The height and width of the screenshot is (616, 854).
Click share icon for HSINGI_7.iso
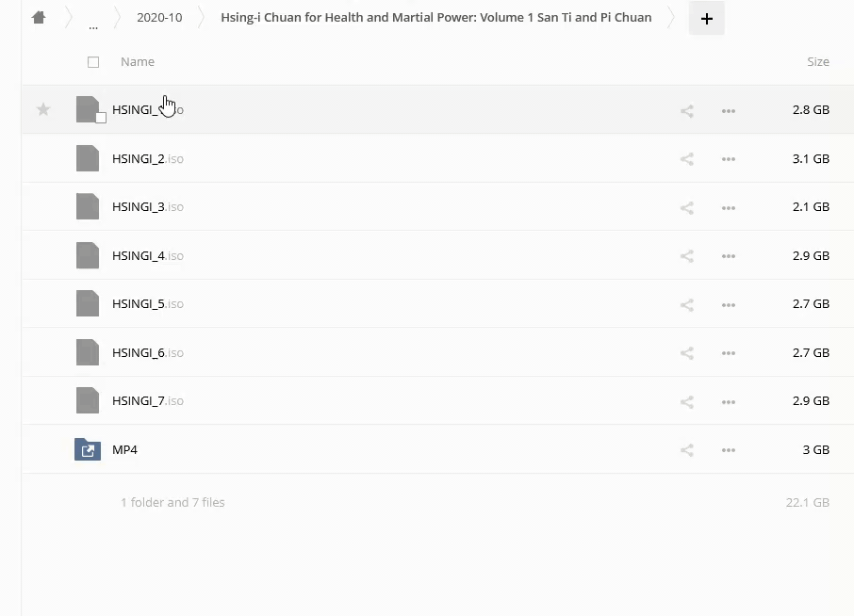(686, 402)
